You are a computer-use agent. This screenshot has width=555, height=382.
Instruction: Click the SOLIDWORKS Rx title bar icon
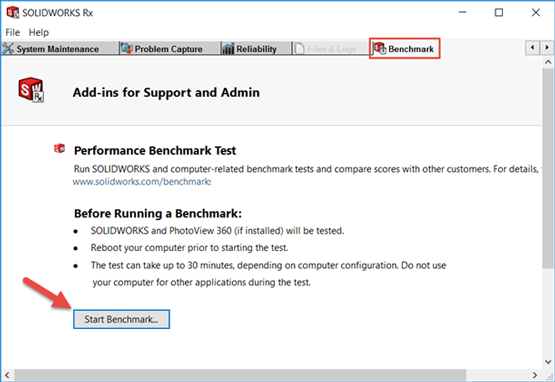pyautogui.click(x=13, y=12)
